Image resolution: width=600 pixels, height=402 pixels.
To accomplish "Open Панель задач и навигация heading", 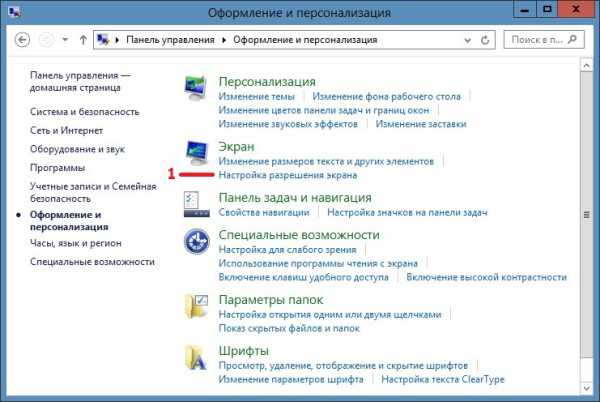I will click(x=295, y=197).
